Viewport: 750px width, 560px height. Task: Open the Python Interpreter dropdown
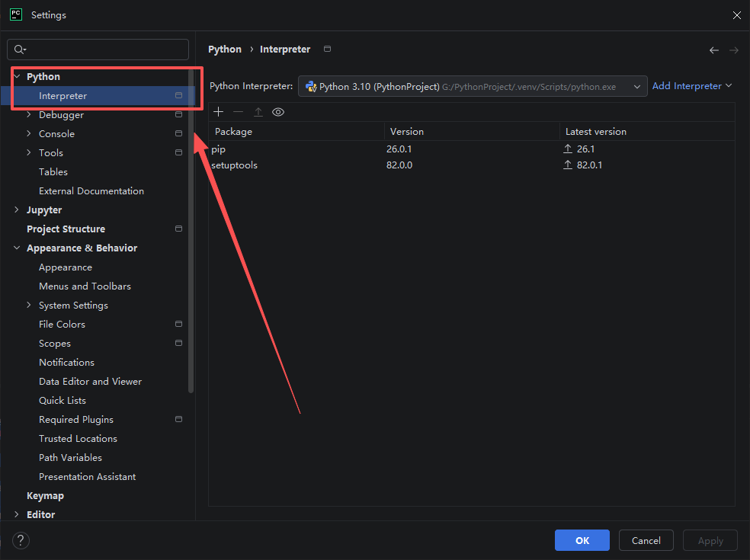coord(473,87)
